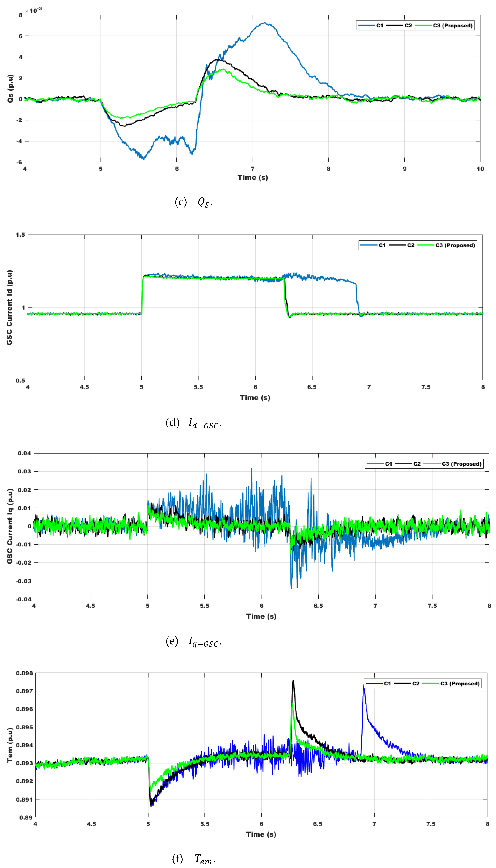Screen dimensions: 496x868
Task: Click the C1 legend entry in Qs chart
Action: point(380,26)
